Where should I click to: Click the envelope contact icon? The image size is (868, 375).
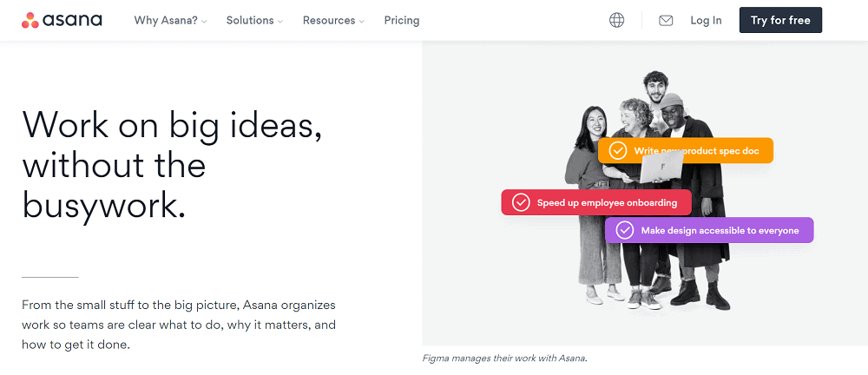(x=666, y=21)
